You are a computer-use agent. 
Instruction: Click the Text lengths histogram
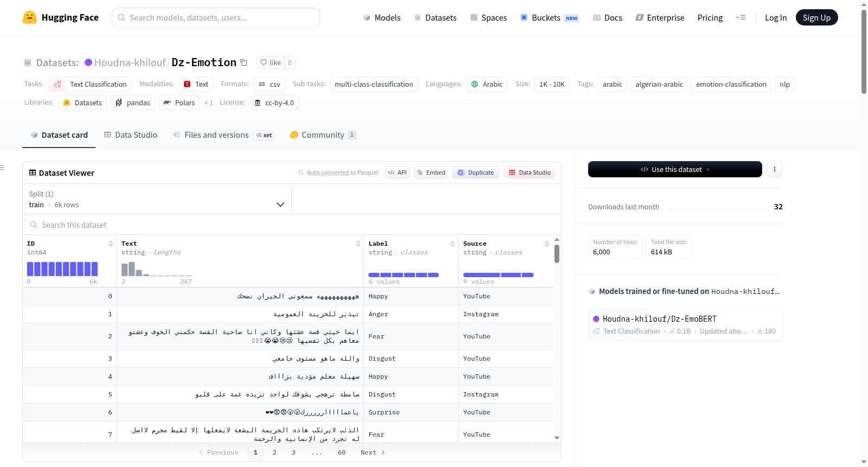[157, 269]
